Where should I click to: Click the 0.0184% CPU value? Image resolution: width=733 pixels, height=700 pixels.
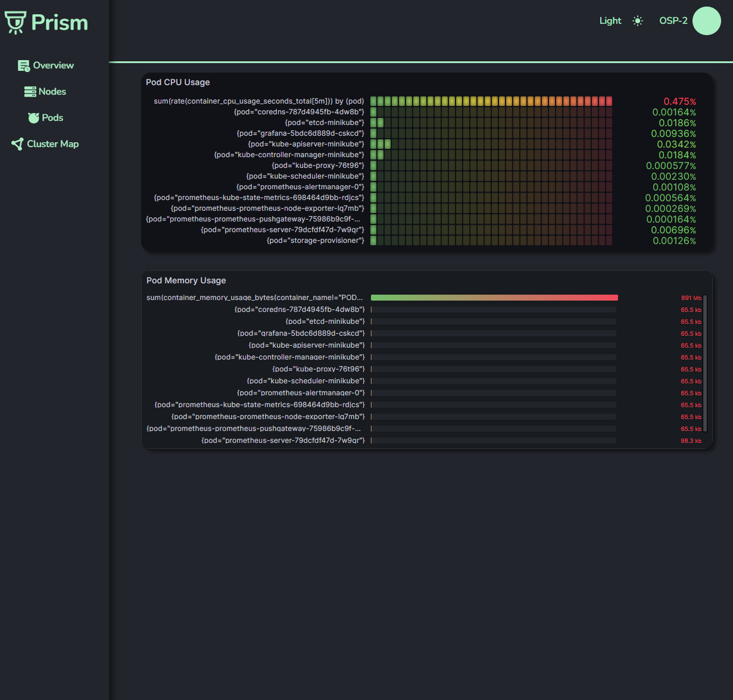[677, 155]
